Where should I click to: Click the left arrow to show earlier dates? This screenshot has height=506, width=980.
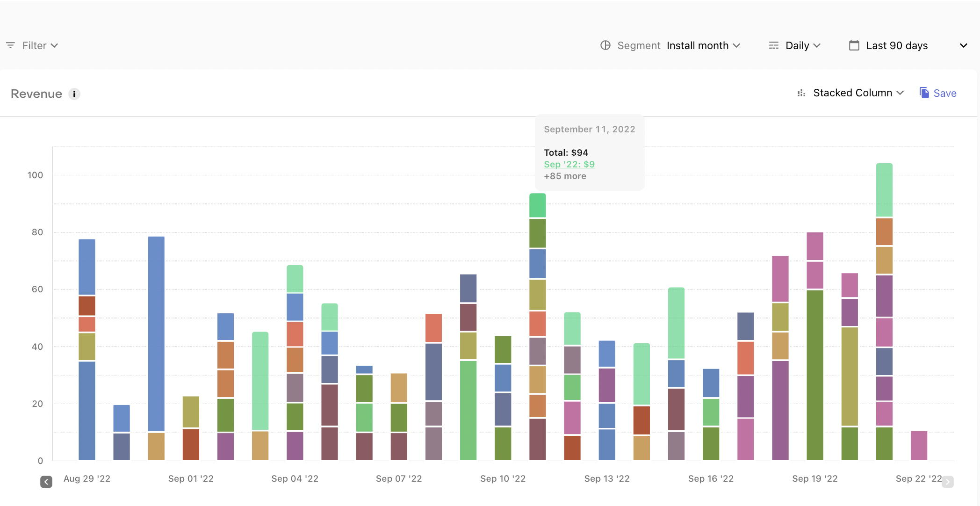point(46,482)
